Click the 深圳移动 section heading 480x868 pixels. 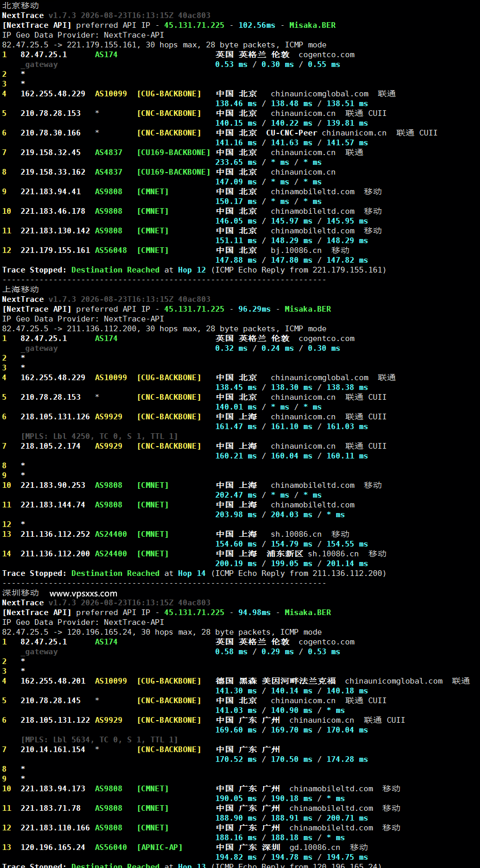21,593
